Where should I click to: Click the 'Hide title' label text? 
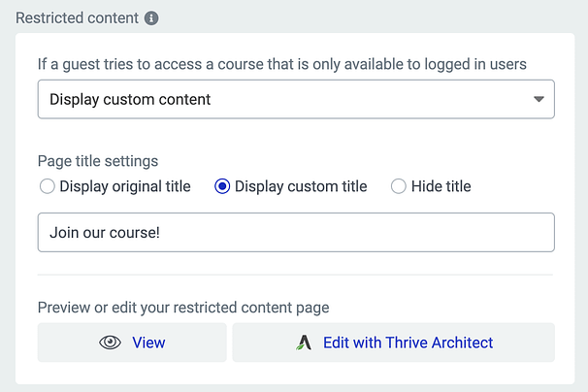pos(441,186)
